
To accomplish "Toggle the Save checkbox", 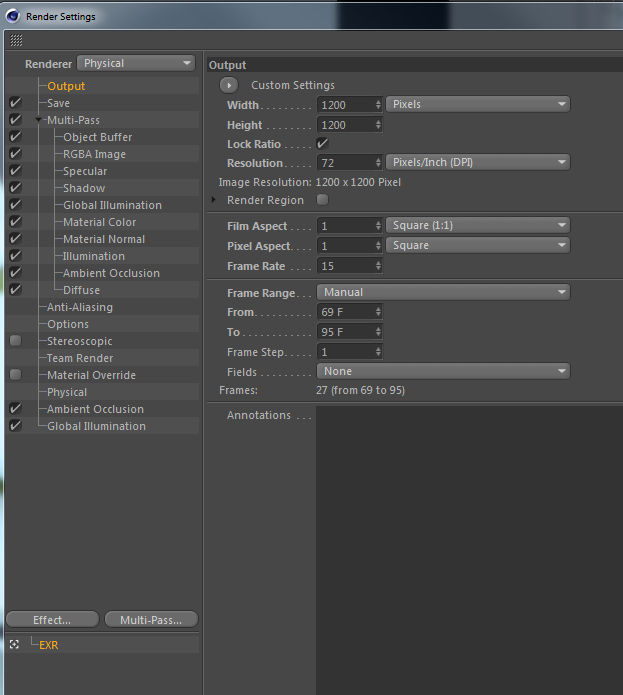I will coord(15,103).
